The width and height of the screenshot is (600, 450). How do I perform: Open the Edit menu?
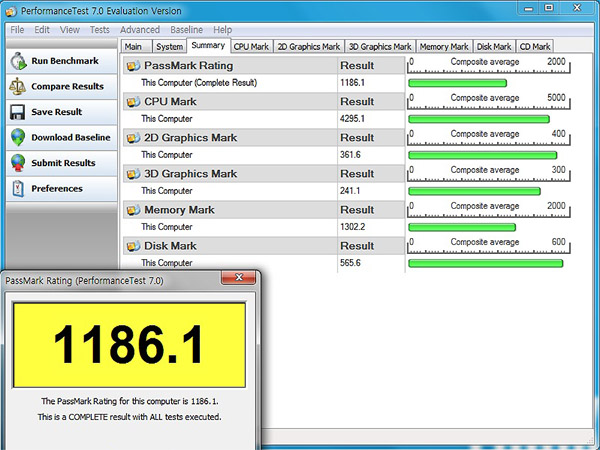point(42,30)
